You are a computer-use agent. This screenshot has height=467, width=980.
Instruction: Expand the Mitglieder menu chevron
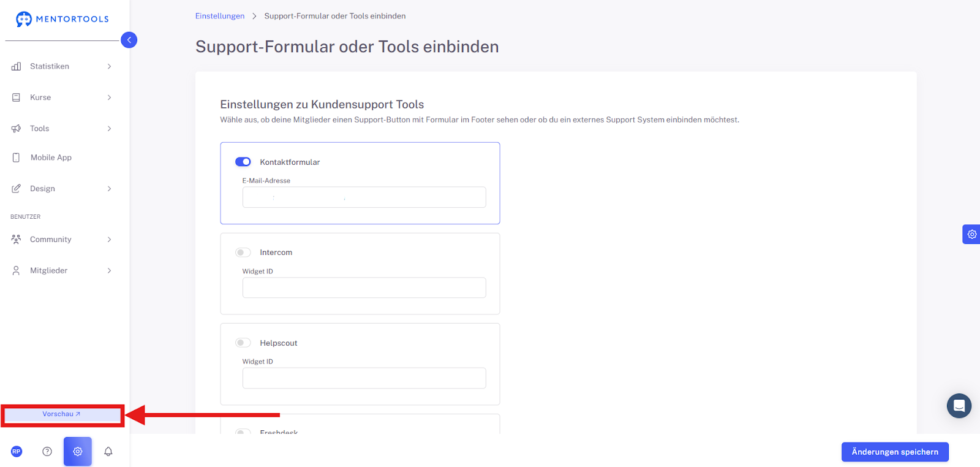coord(110,270)
